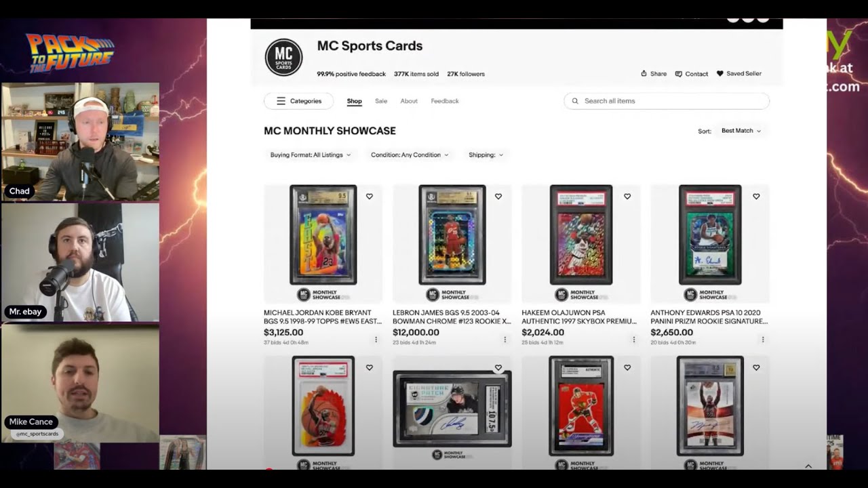This screenshot has height=488, width=868.
Task: Click the $3,125.00 price
Action: coord(283,333)
